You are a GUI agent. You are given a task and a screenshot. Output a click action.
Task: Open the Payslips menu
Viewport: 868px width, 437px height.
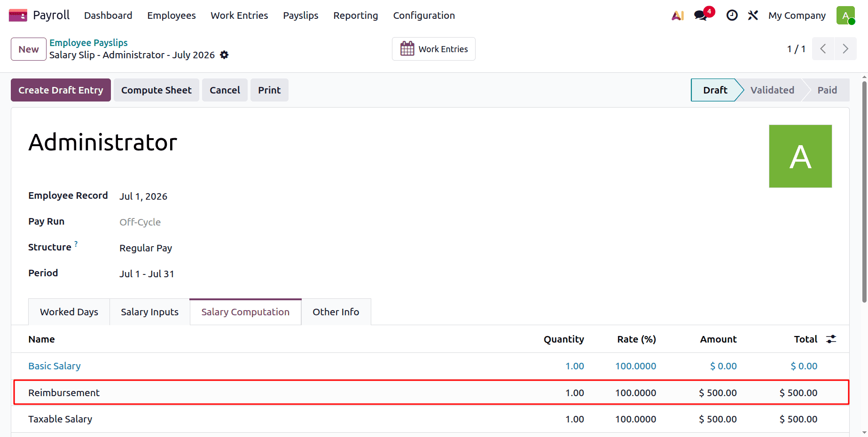tap(301, 16)
